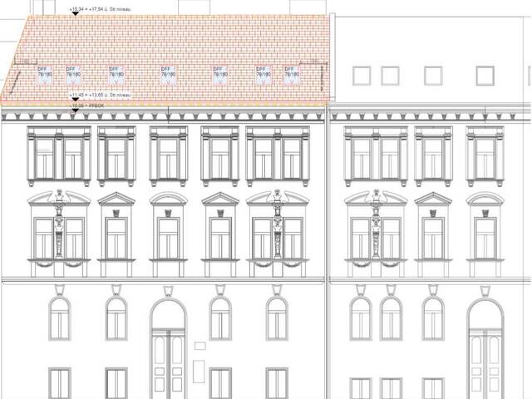Select the rightmost "DFF 78/160" roof window

(292, 75)
